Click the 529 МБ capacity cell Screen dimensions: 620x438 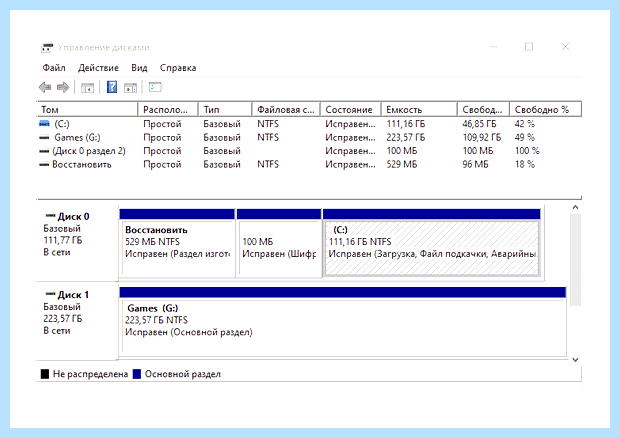click(402, 164)
